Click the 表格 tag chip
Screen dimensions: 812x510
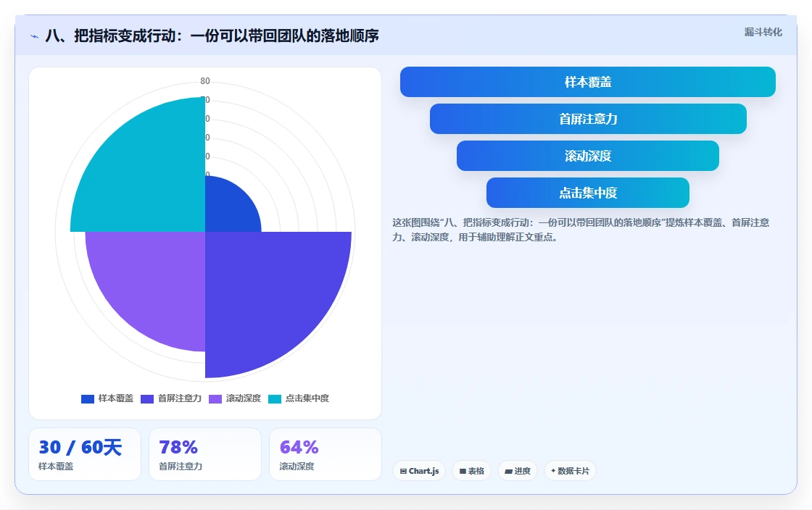coord(472,471)
